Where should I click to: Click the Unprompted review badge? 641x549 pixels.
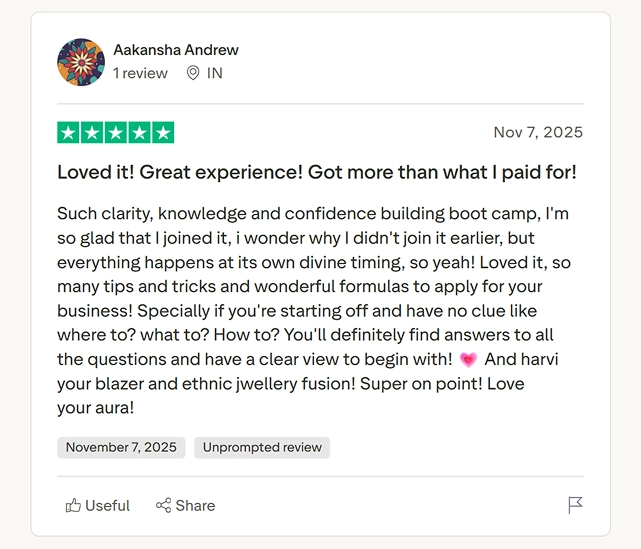click(262, 447)
